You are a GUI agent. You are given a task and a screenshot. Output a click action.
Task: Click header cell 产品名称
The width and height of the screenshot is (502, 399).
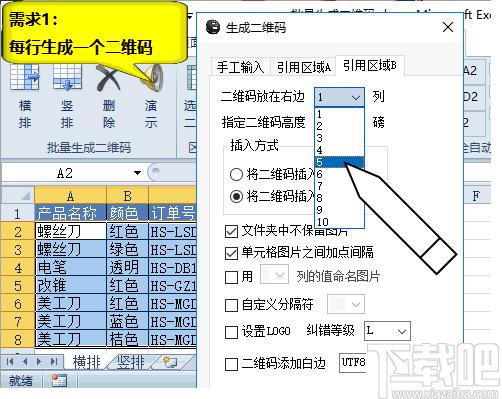[70, 213]
